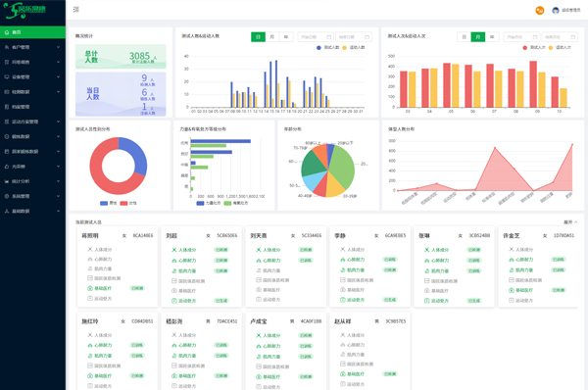Viewport: 588px width, 390px height.
Task: Select 年 view in 测试人次&运动人次 chart
Action: point(492,37)
